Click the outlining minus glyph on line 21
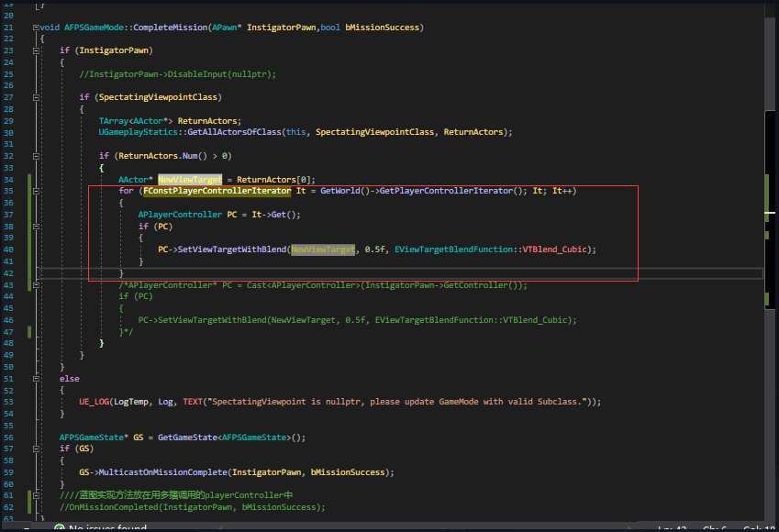The width and height of the screenshot is (779, 532). [x=35, y=27]
